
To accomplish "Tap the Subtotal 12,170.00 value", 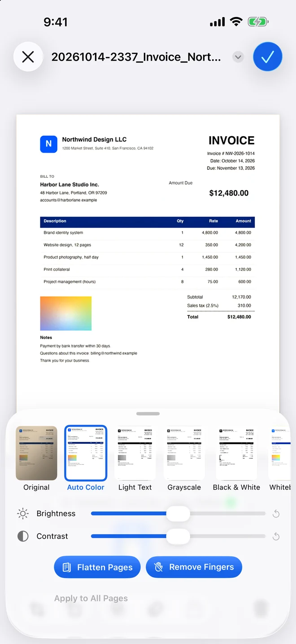I will (x=241, y=297).
